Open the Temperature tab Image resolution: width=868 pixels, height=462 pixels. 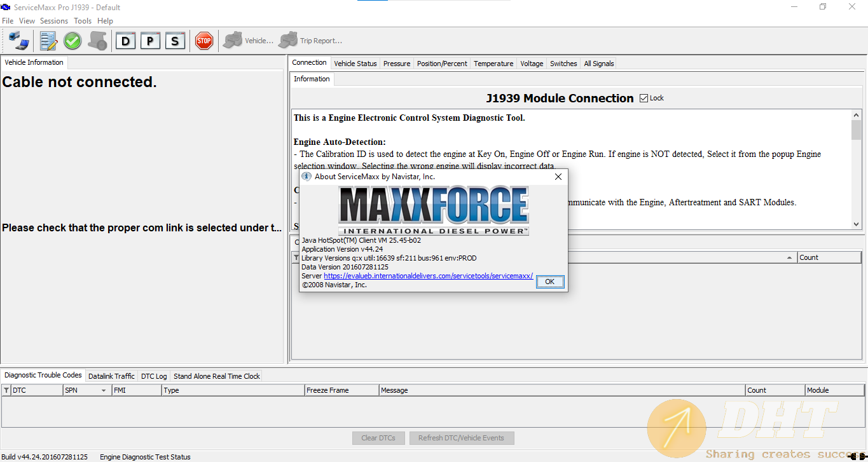coord(493,64)
